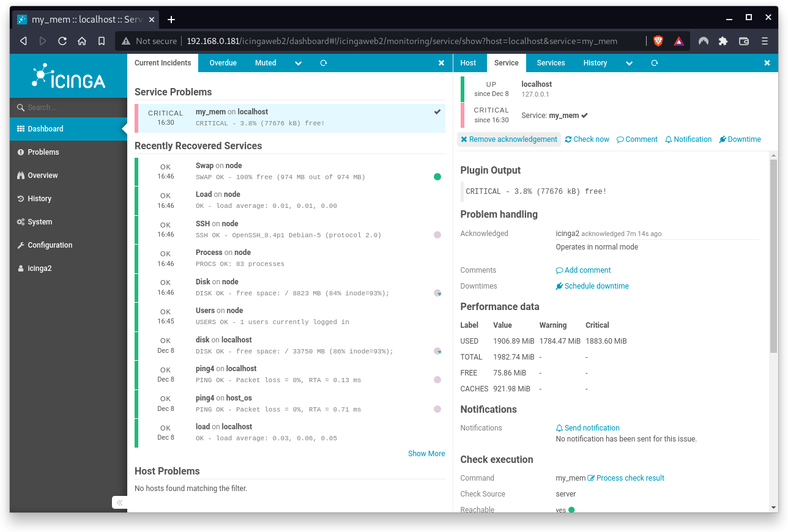788x532 pixels.
Task: Refresh the Current Incidents panel
Action: click(x=323, y=62)
